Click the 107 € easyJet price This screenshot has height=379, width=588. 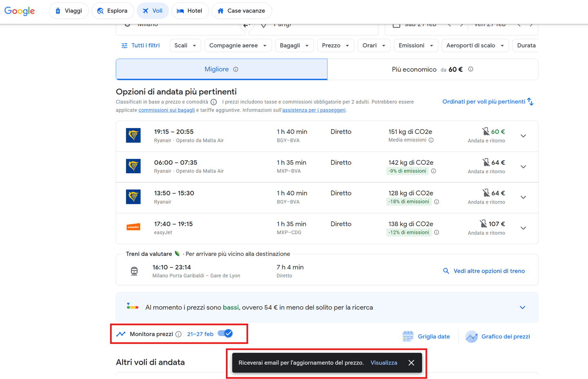coord(497,224)
